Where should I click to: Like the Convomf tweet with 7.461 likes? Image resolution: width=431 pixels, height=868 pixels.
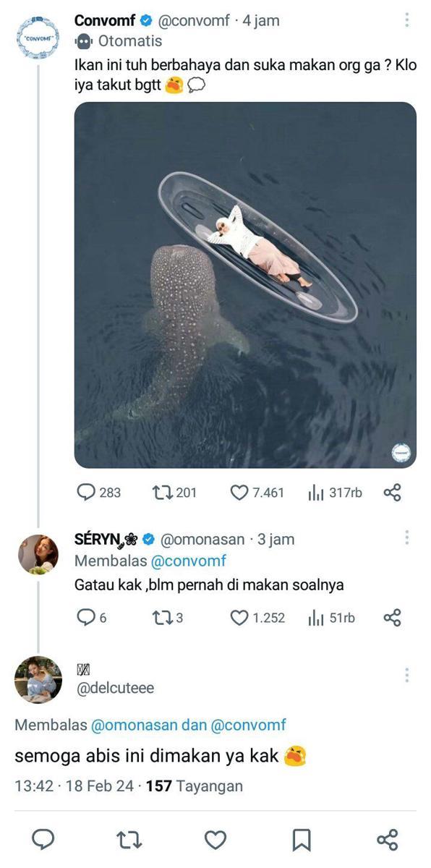(257, 493)
